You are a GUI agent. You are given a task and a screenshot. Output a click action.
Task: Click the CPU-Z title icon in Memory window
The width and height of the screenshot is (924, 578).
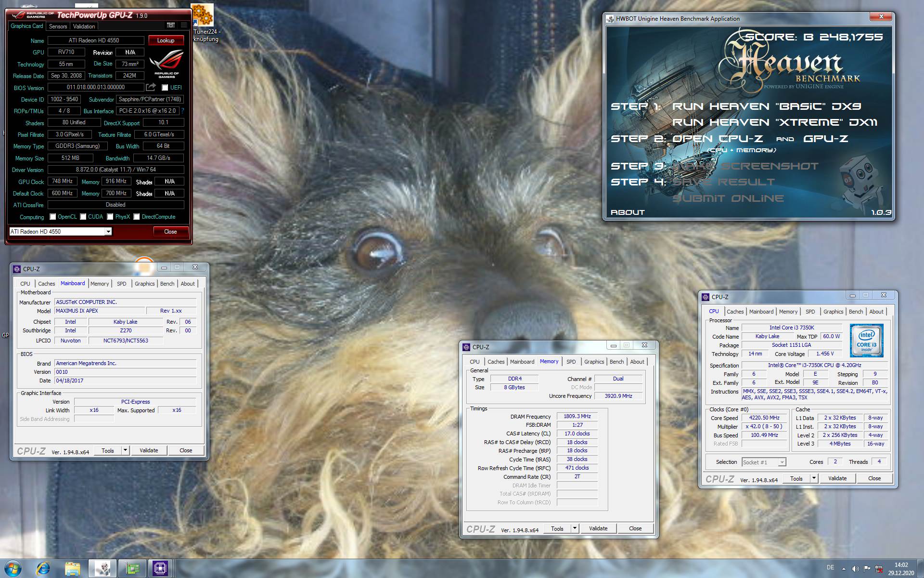coord(466,347)
